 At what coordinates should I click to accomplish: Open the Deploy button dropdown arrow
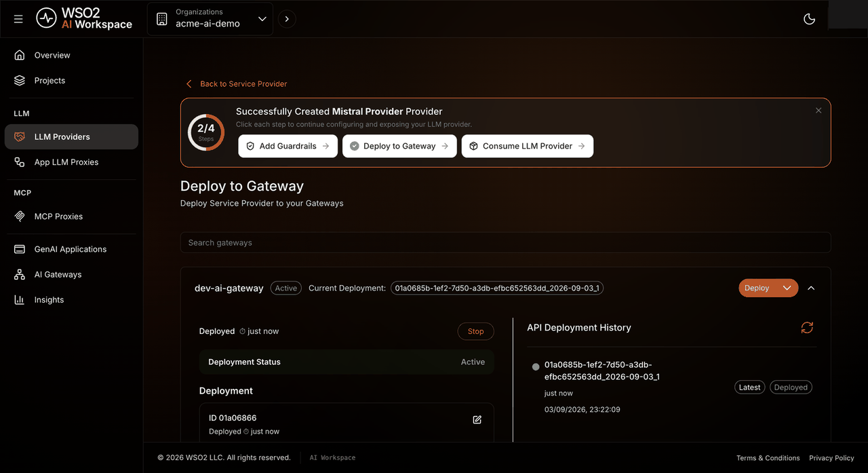(787, 288)
